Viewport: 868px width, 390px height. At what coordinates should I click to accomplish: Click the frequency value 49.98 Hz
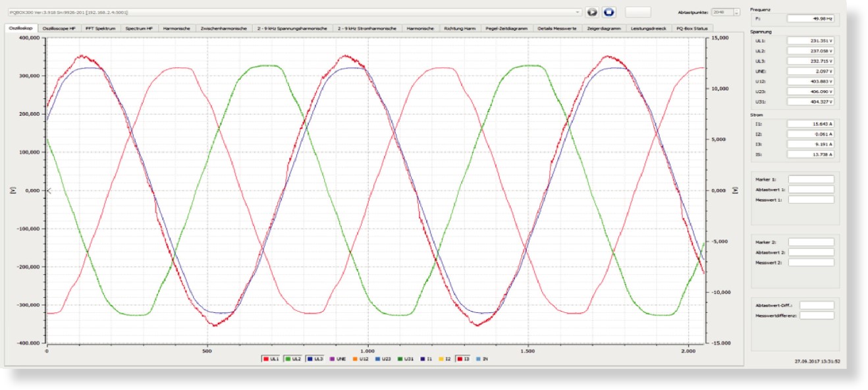point(811,19)
